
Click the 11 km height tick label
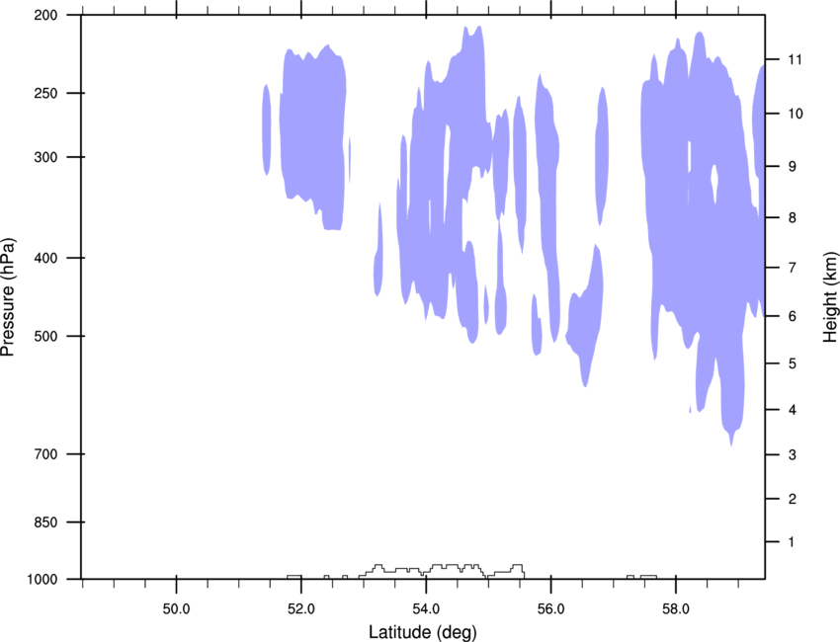click(x=795, y=59)
